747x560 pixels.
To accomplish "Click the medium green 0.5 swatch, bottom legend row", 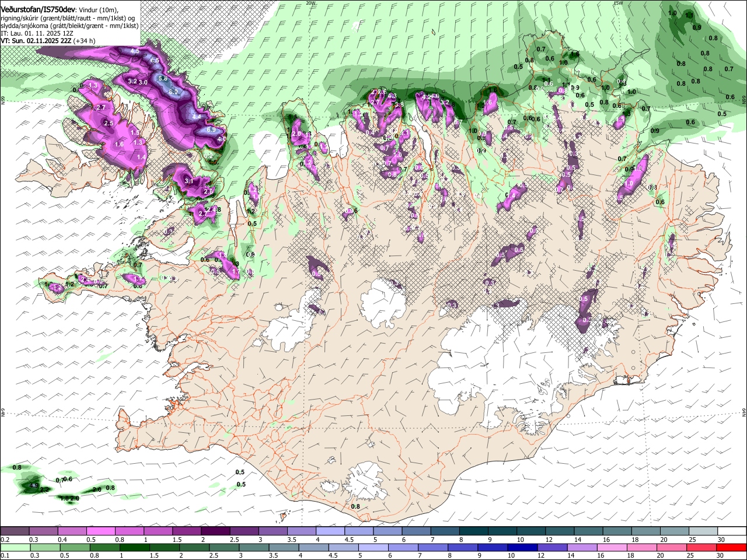I will coord(75,547).
